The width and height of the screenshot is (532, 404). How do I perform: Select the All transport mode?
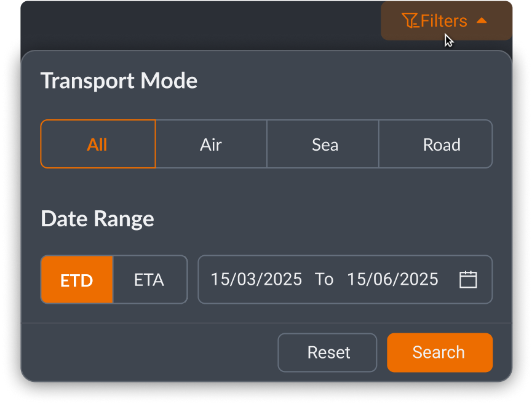pos(98,145)
